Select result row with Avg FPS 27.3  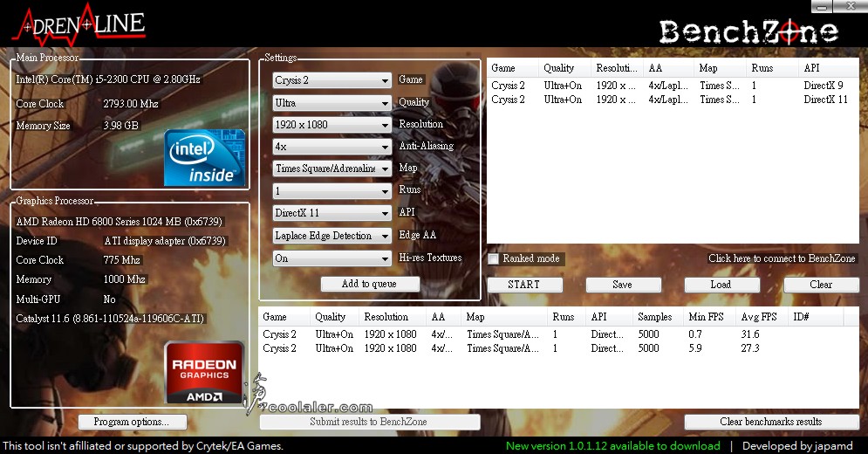point(558,348)
